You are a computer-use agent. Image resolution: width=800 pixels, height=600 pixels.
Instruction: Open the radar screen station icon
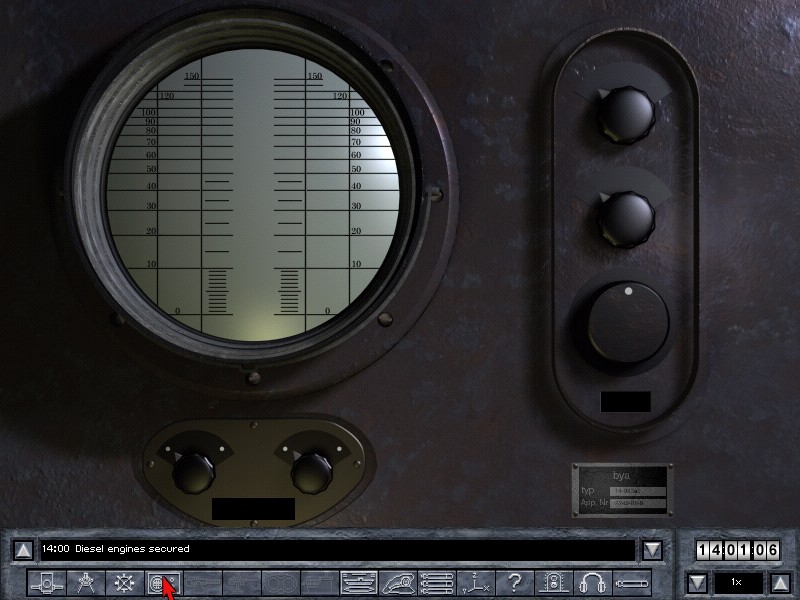(163, 582)
